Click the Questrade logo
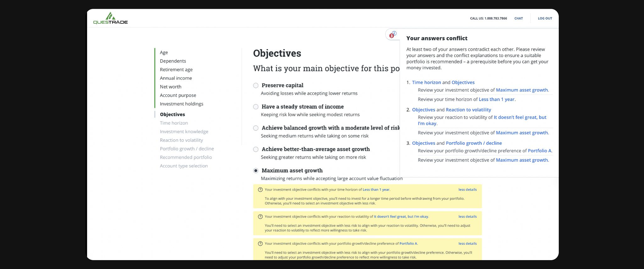644x269 pixels. point(111,18)
